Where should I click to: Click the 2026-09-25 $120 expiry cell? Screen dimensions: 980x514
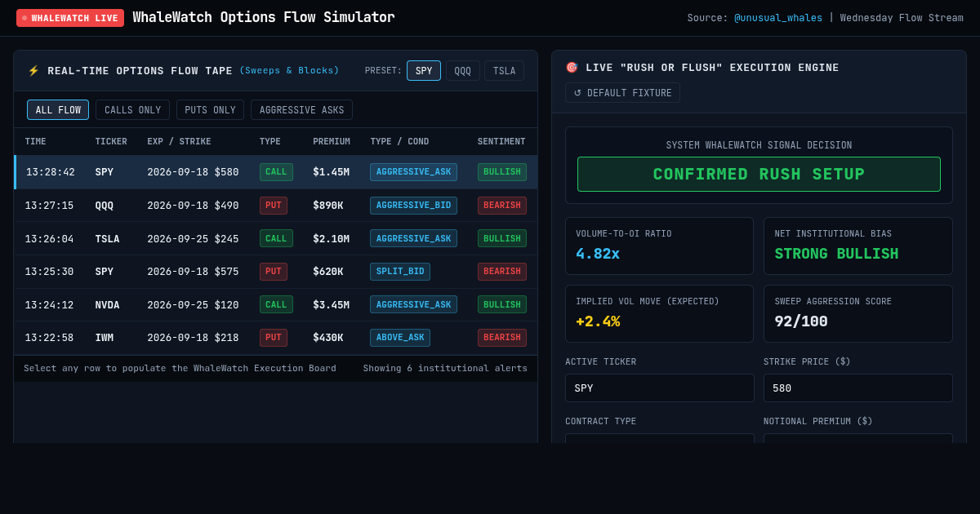[193, 305]
